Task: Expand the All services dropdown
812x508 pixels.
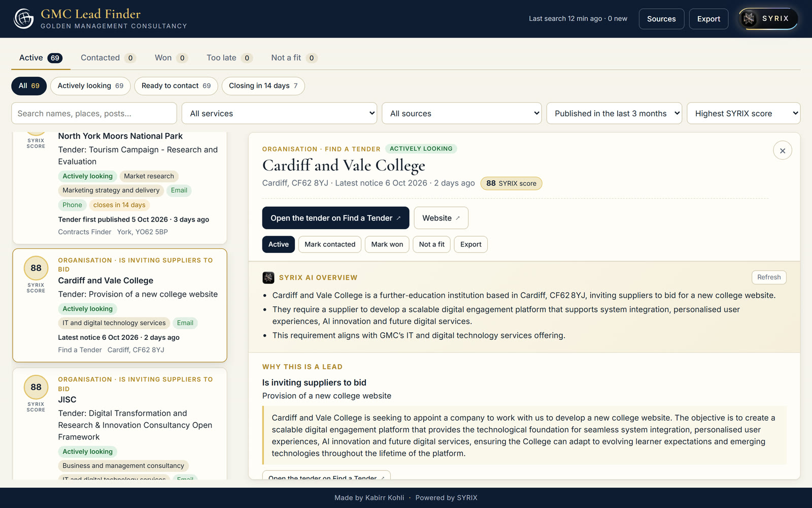Action: pyautogui.click(x=280, y=113)
